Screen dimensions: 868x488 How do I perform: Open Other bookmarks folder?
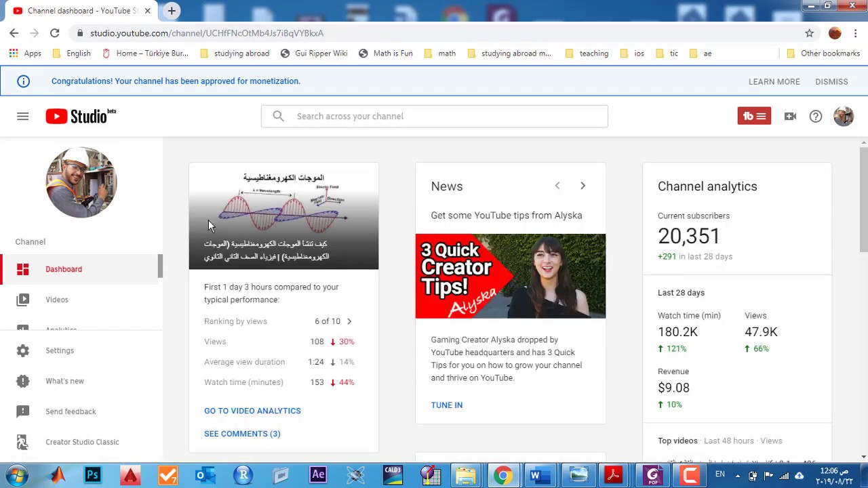pyautogui.click(x=823, y=54)
